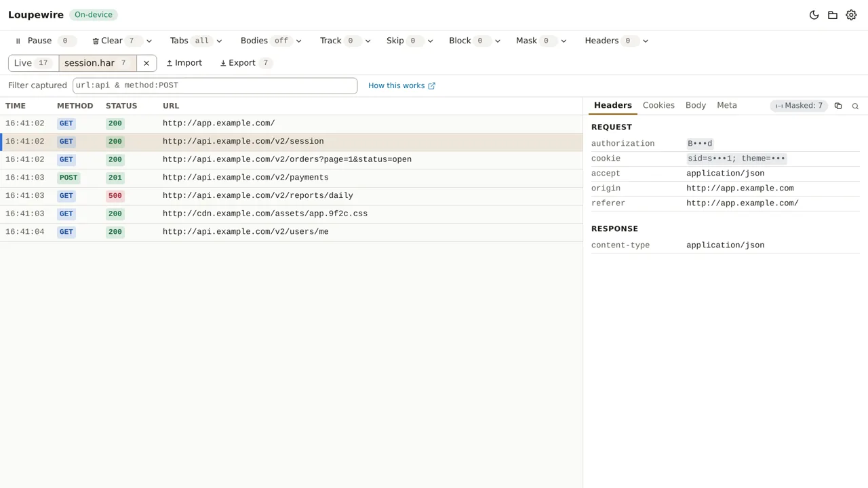
Task: View the Meta tab
Action: (x=727, y=106)
